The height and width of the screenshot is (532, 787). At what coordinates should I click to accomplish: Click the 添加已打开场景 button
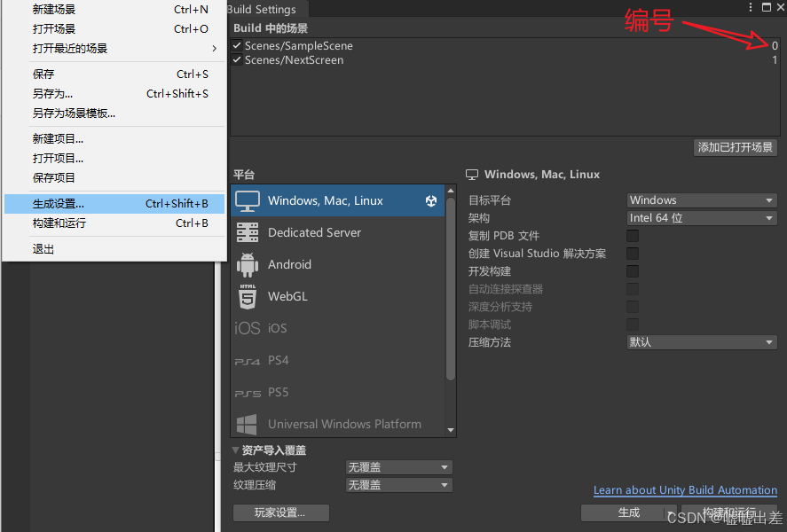pyautogui.click(x=736, y=147)
